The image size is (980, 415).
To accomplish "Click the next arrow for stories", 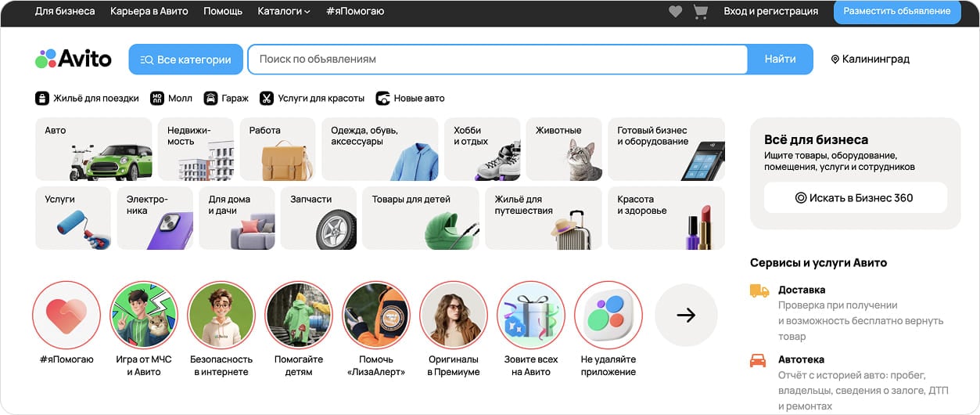I will 686,315.
